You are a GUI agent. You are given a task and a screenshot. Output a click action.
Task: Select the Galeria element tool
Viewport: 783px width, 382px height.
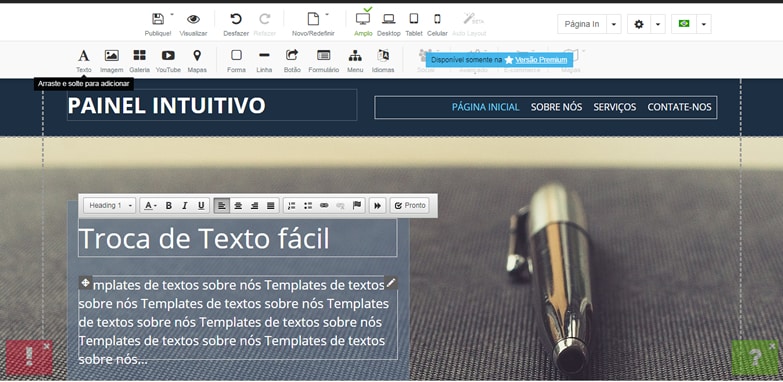140,55
